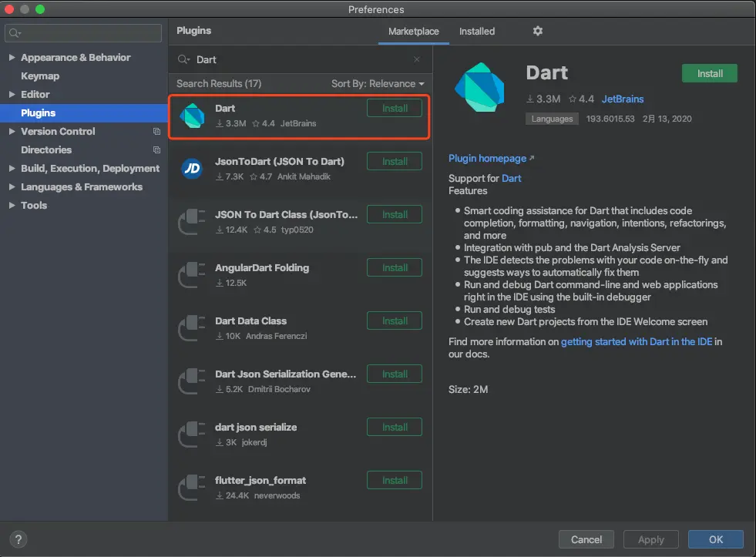Click the Dart Json Serialization plugin icon
Image resolution: width=756 pixels, height=557 pixels.
tap(192, 381)
